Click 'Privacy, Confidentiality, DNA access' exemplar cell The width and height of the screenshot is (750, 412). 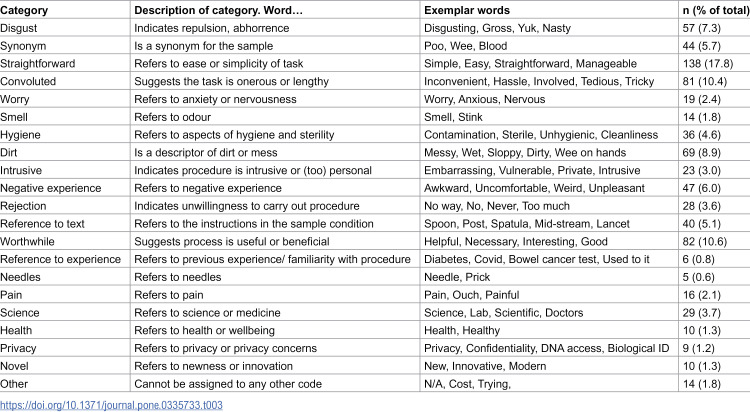[x=546, y=348]
